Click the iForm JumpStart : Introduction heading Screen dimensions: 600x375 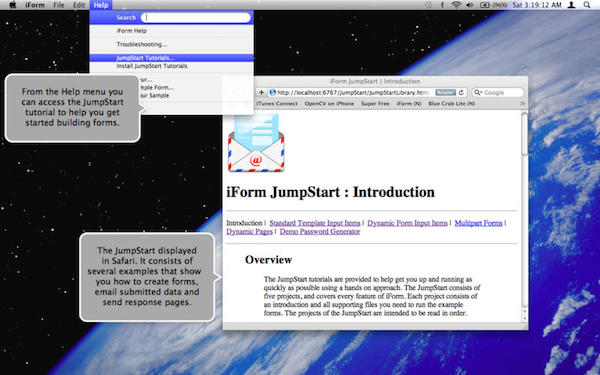click(331, 192)
